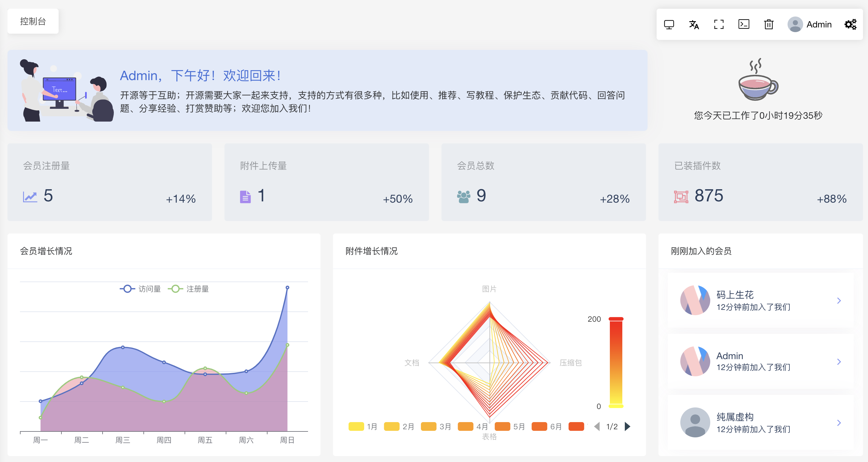Expand the Admin member entry chevron
Screen dimensions: 868x462
(x=839, y=362)
